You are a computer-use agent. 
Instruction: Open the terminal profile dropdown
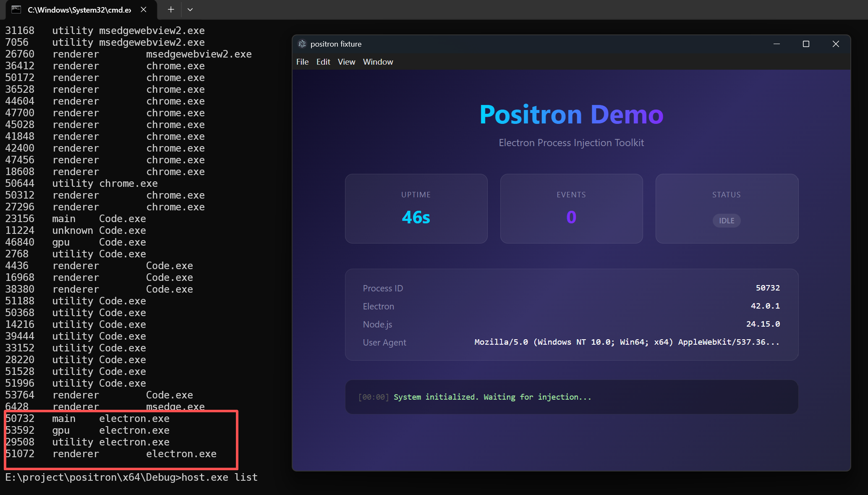190,10
